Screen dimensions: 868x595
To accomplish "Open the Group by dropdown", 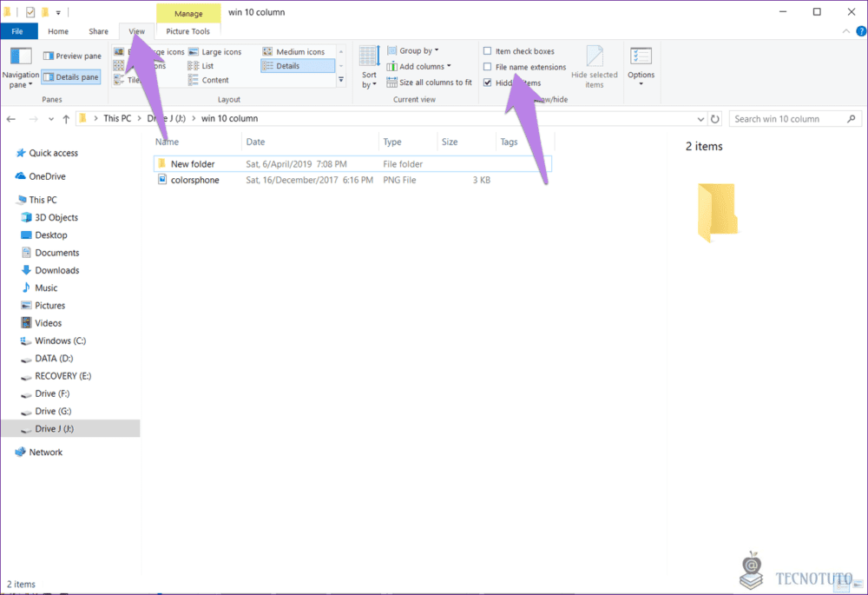I will 413,51.
